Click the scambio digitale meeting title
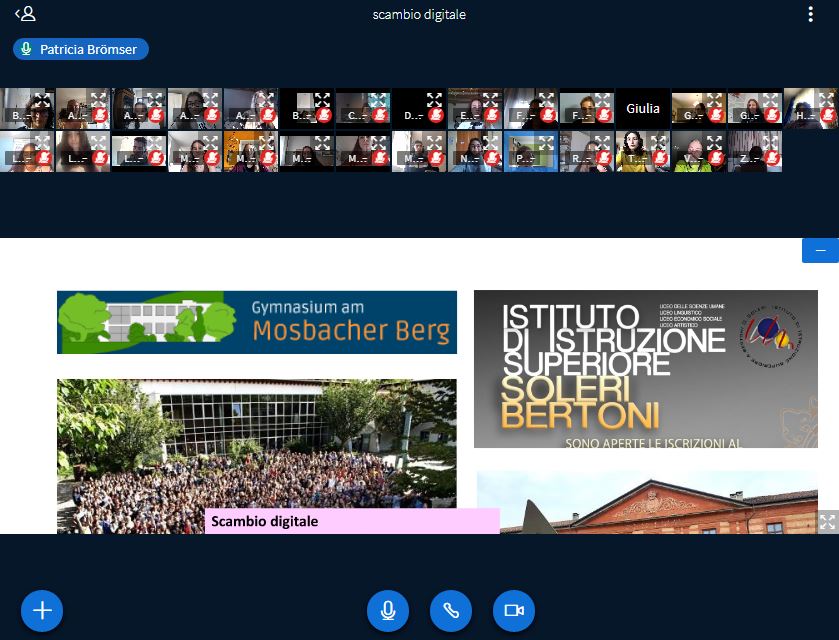839x640 pixels. click(x=419, y=14)
